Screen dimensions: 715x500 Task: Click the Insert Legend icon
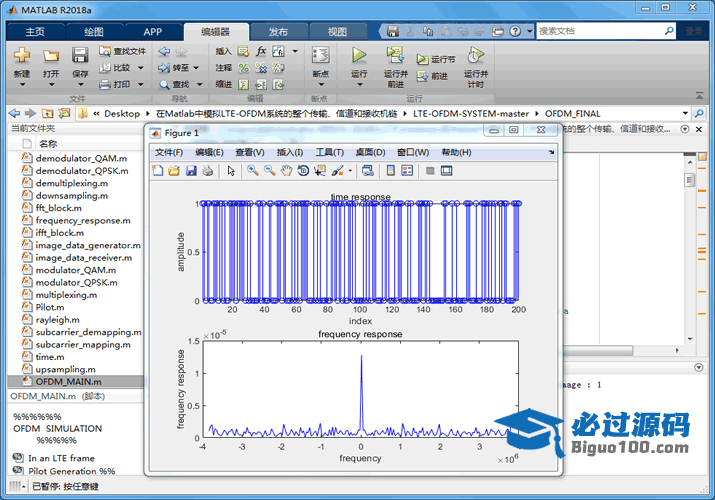click(x=407, y=171)
